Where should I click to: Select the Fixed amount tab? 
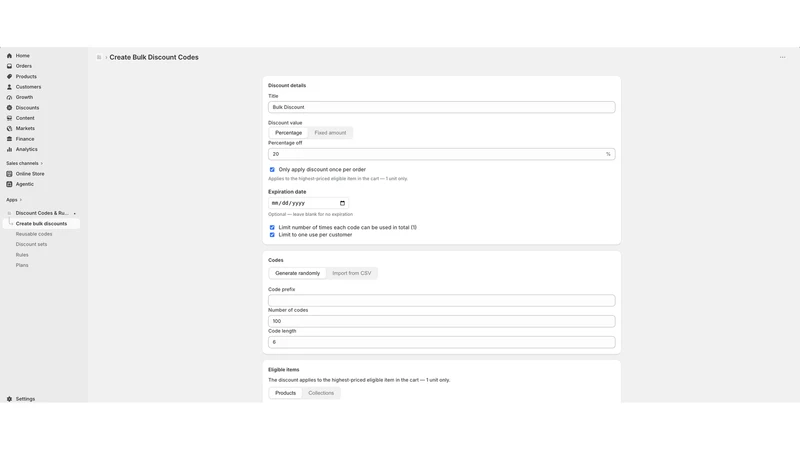tap(330, 133)
